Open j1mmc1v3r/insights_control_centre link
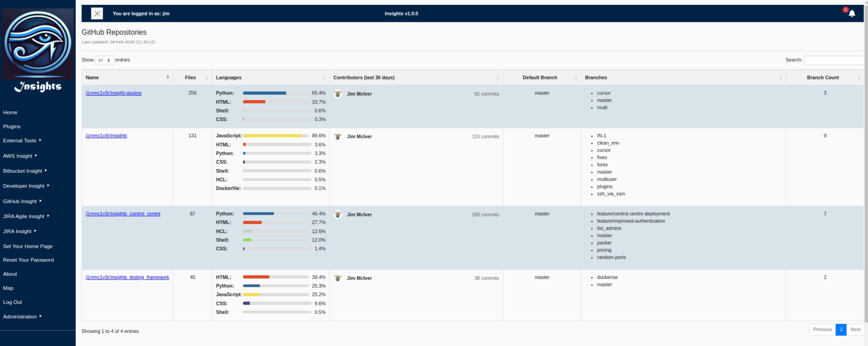Viewport: 868px width, 346px height. [x=123, y=214]
